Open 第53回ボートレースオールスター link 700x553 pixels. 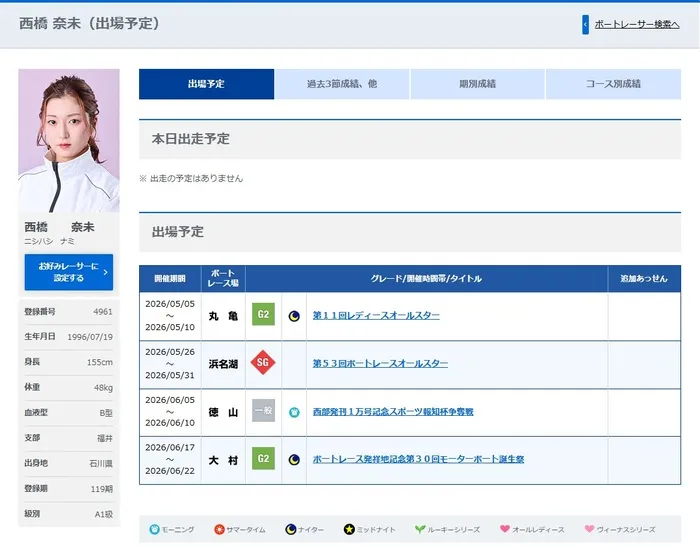[380, 363]
